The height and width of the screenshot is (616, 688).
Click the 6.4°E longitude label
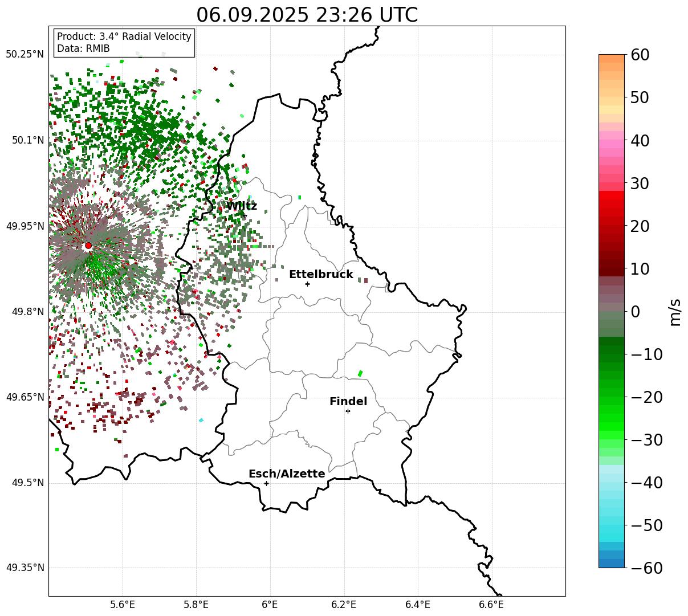point(418,604)
